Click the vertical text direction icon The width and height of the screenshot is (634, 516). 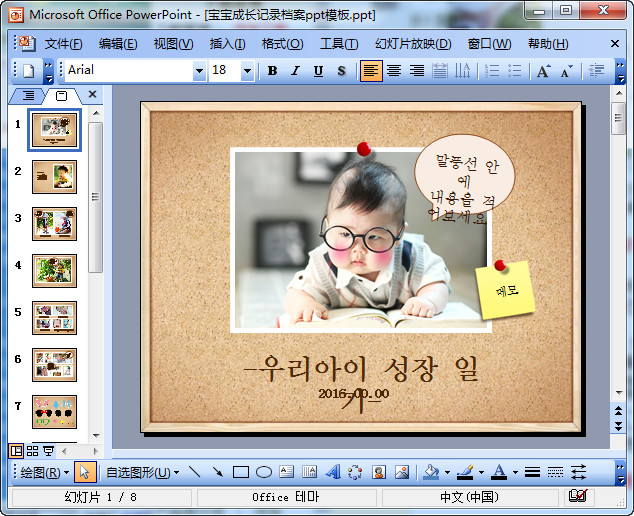point(462,71)
